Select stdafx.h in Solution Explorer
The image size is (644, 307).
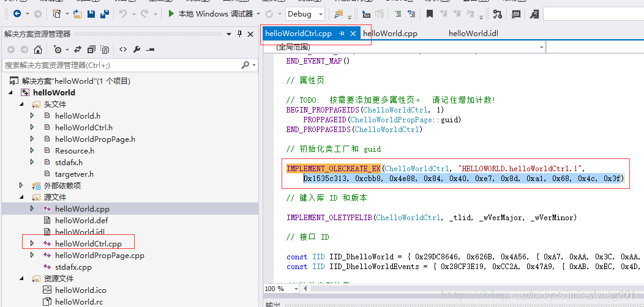tap(69, 162)
